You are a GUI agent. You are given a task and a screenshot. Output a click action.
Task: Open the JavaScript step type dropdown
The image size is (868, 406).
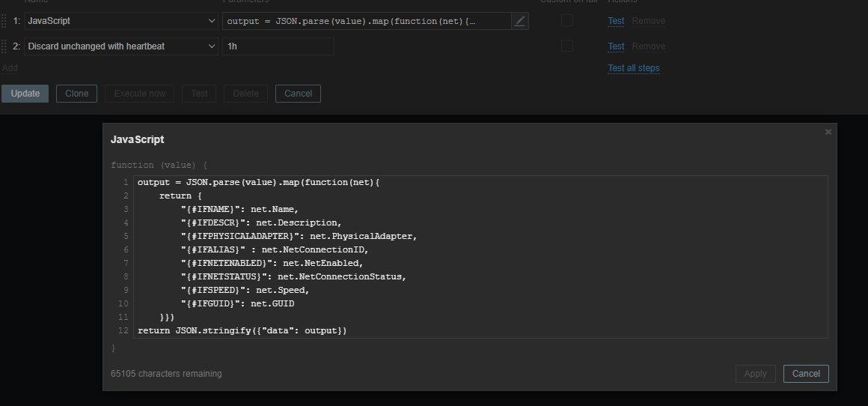click(120, 21)
